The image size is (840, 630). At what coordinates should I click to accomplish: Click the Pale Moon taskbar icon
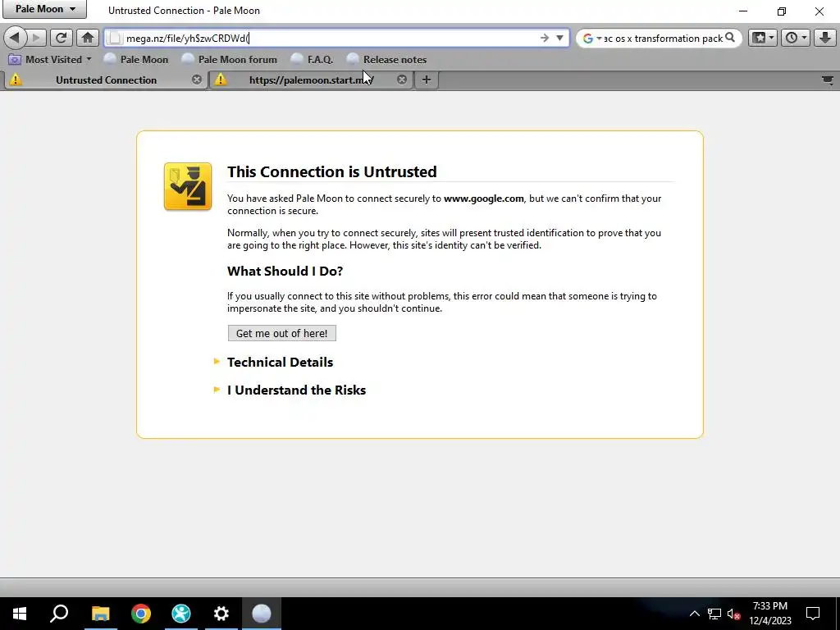(x=262, y=614)
